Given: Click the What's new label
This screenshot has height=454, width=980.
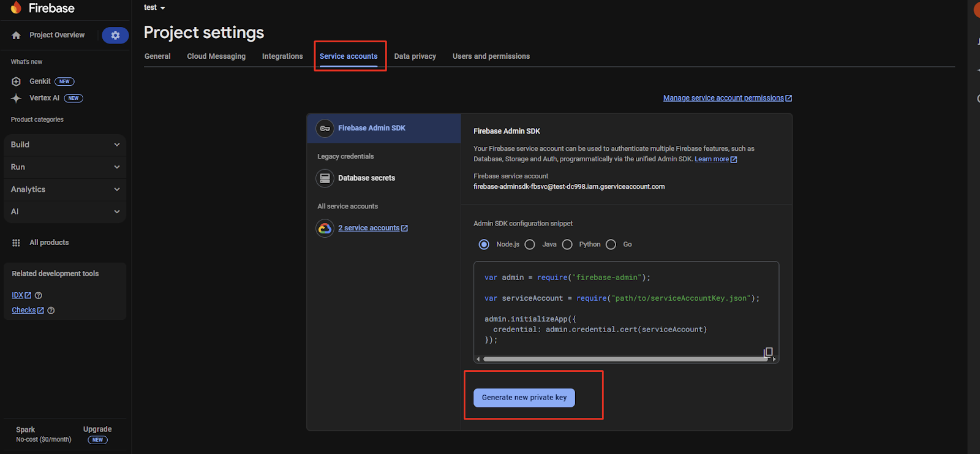Looking at the screenshot, I should click(26, 62).
